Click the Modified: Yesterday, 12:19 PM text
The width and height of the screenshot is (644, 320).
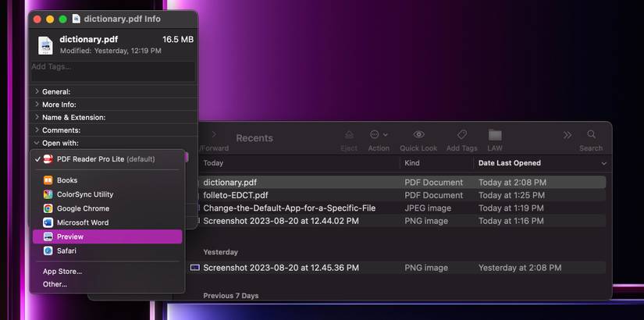click(x=111, y=51)
